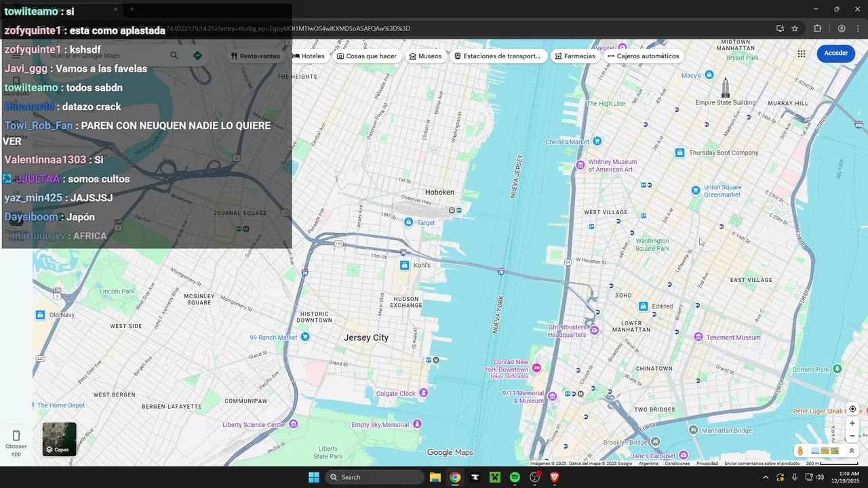Open Brave browser from the taskbar
Image resolution: width=868 pixels, height=488 pixels.
click(555, 477)
